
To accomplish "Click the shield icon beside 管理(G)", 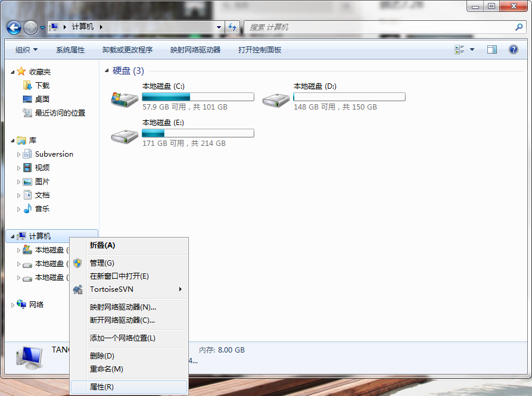I will pyautogui.click(x=77, y=263).
